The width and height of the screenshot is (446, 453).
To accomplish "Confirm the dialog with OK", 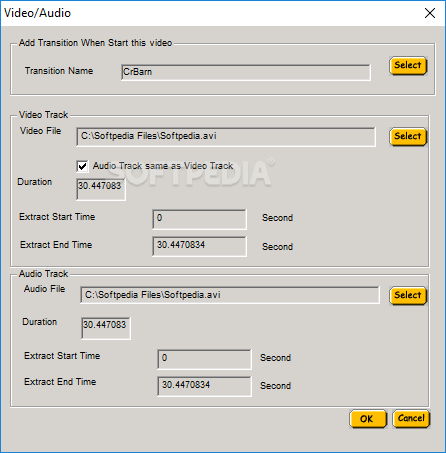I will point(368,419).
